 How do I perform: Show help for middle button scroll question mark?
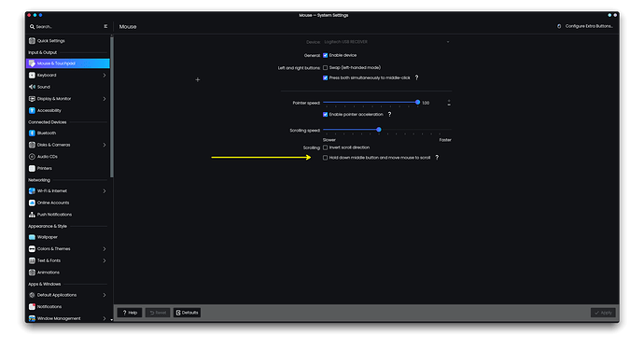tap(437, 158)
